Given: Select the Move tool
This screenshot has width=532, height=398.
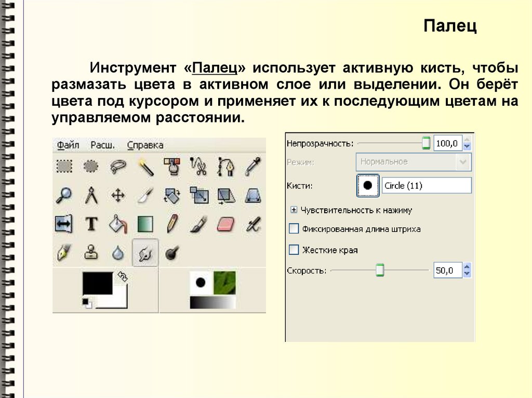Looking at the screenshot, I should pos(118,196).
